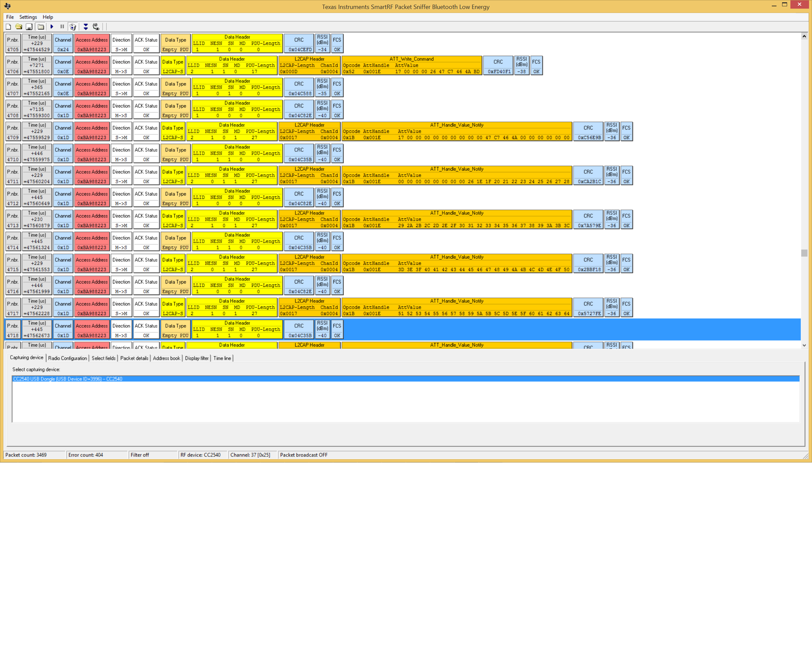
Task: Click CRC 0x04CEFD in packet 4705
Action: (x=300, y=50)
